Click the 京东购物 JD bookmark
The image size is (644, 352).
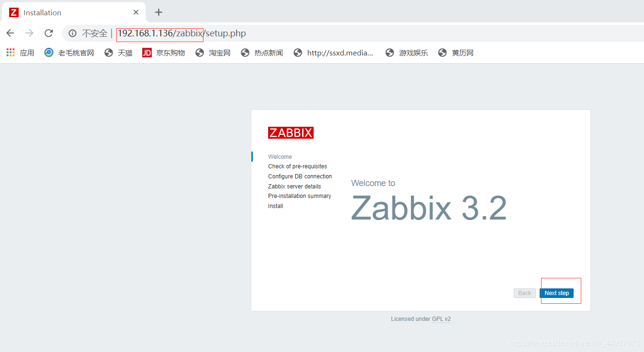(164, 53)
